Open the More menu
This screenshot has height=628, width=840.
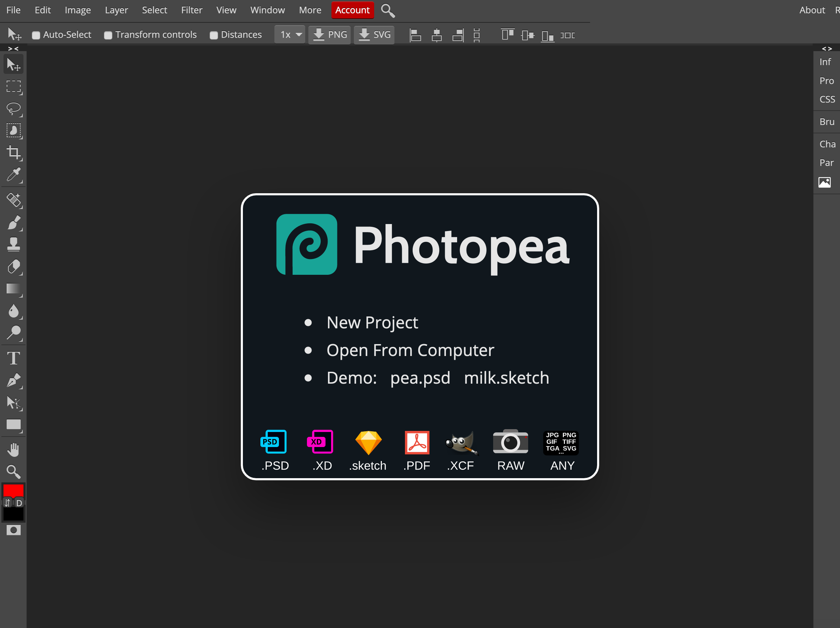[x=310, y=10]
